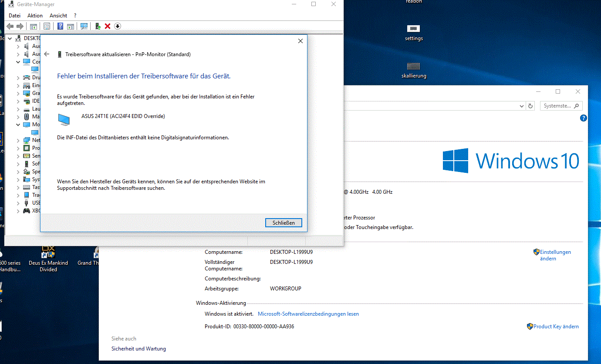Click the Schließen button
Viewport: 601px width, 364px height.
284,222
